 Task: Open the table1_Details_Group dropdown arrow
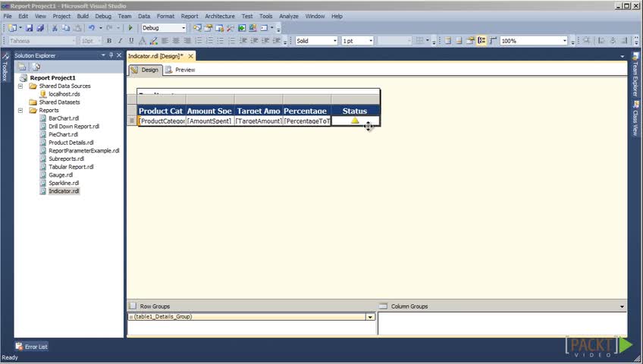(x=370, y=317)
